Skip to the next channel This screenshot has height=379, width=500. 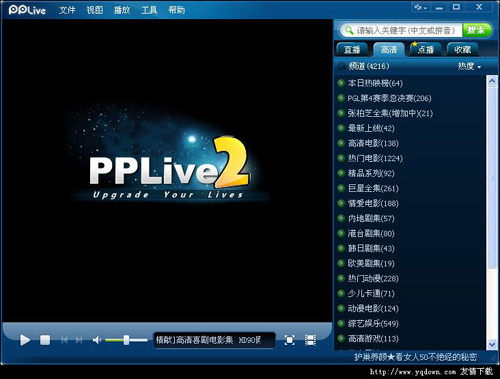(x=79, y=340)
